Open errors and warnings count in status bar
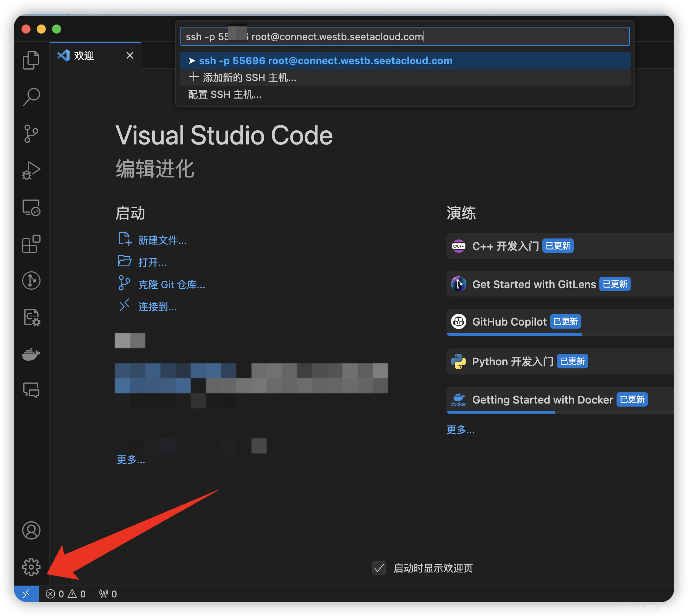Viewport: 688px width, 616px height. (x=66, y=594)
